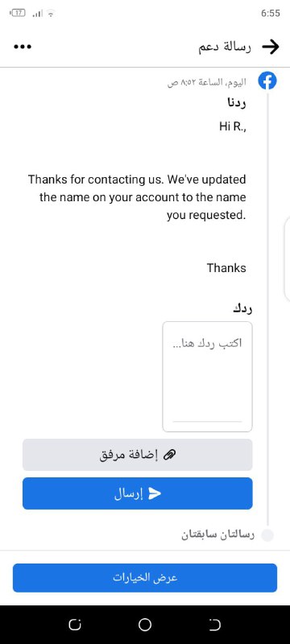Tap the paper plane send icon
The height and width of the screenshot is (644, 290).
154,493
